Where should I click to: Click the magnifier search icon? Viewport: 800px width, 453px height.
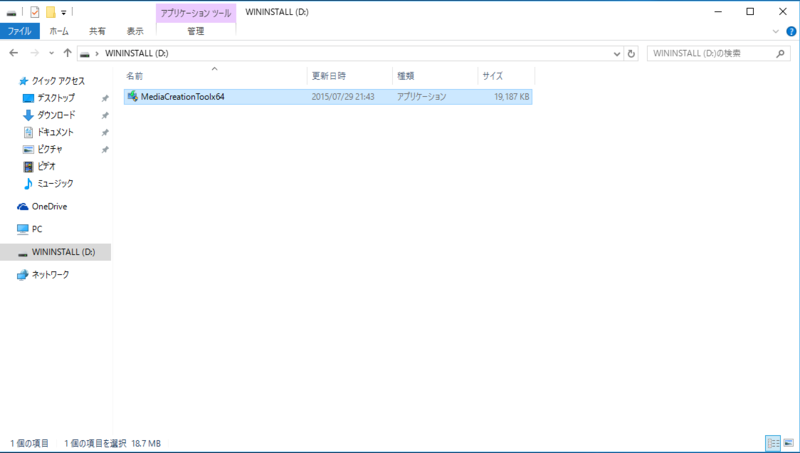pos(780,54)
